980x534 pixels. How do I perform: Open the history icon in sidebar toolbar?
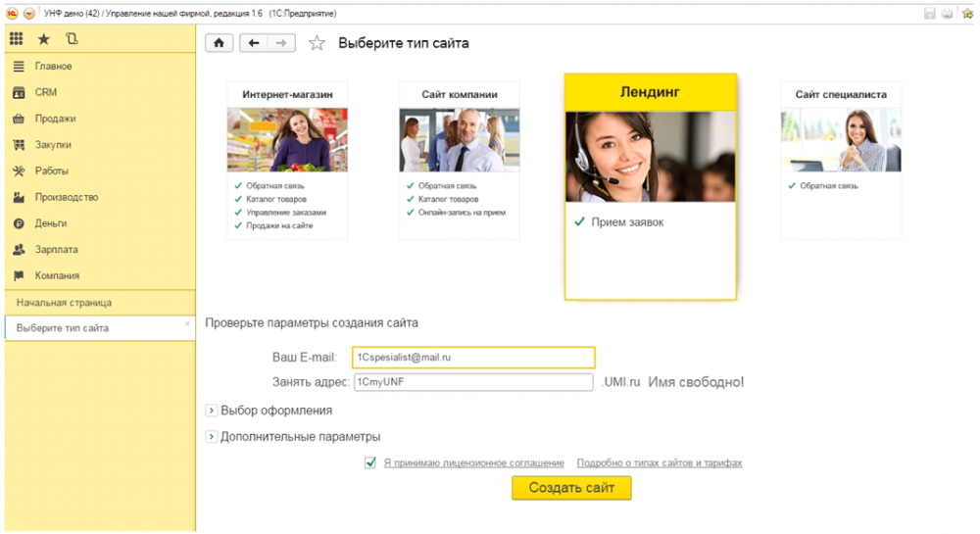tap(71, 39)
